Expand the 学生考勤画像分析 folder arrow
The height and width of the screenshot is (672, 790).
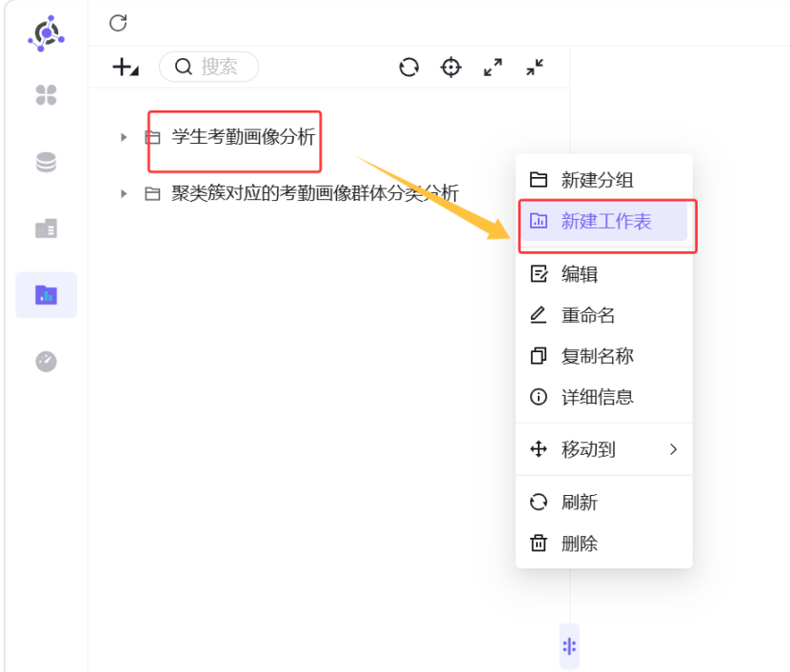[x=124, y=137]
